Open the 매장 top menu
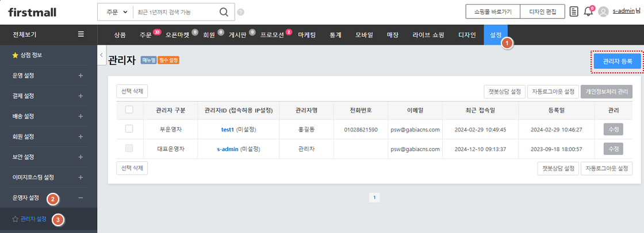 point(393,35)
